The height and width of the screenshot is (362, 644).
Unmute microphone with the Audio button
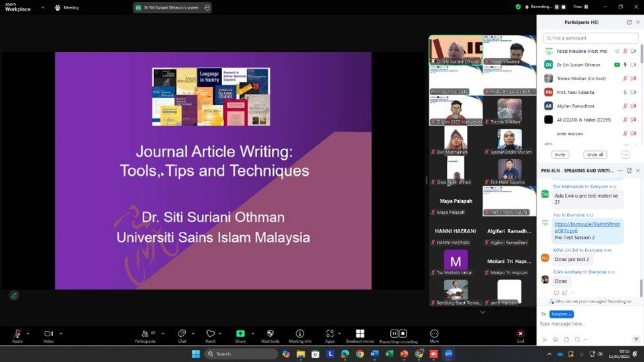[x=17, y=334]
